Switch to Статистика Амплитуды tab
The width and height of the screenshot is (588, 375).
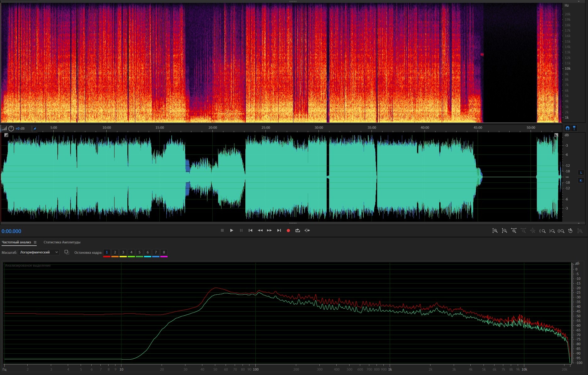tap(62, 242)
